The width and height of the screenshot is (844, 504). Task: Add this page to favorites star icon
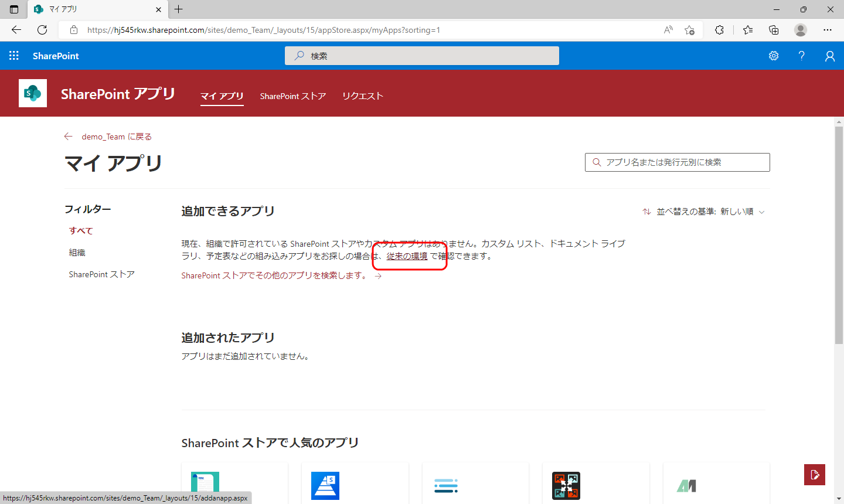(689, 30)
